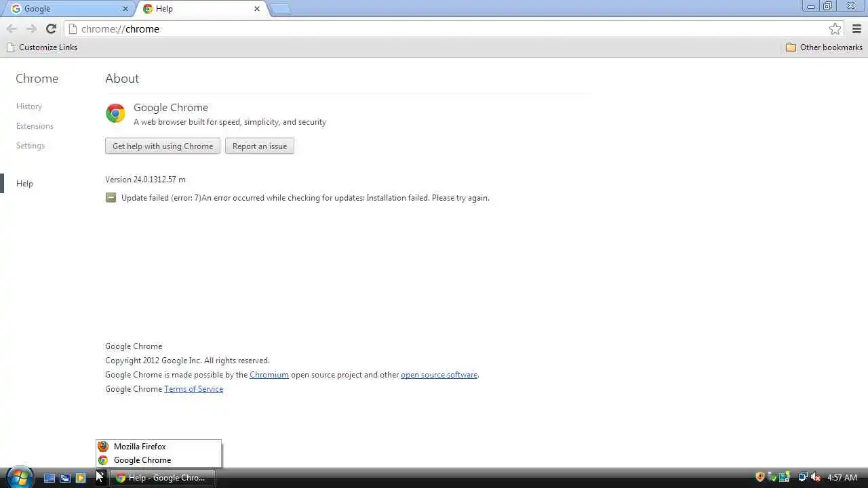Choose Mozilla Firefox from the popup list

pos(158,447)
